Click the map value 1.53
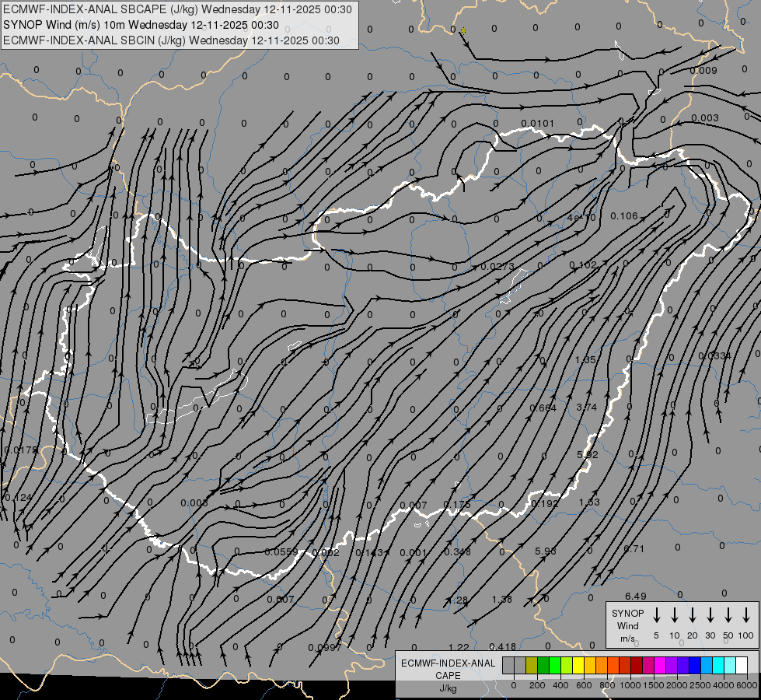This screenshot has height=700, width=761. tap(589, 502)
